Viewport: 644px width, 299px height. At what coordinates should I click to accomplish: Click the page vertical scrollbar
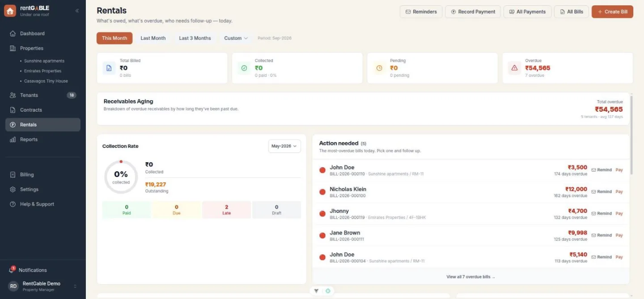631,134
